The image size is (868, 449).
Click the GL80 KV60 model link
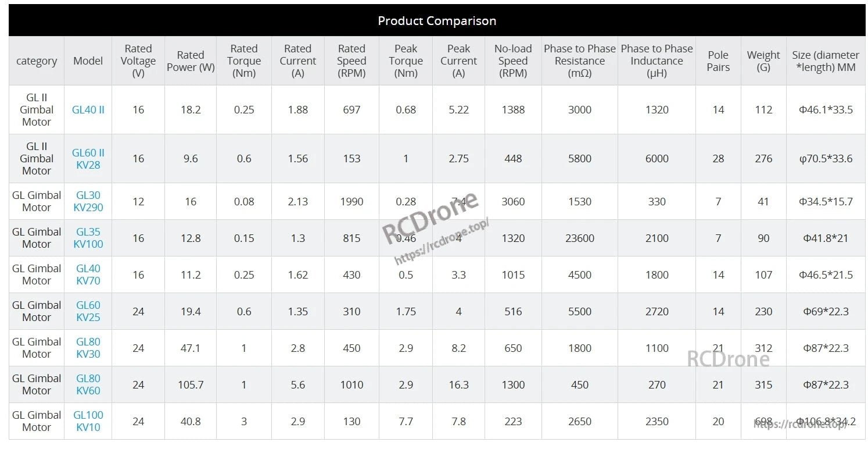pos(88,384)
